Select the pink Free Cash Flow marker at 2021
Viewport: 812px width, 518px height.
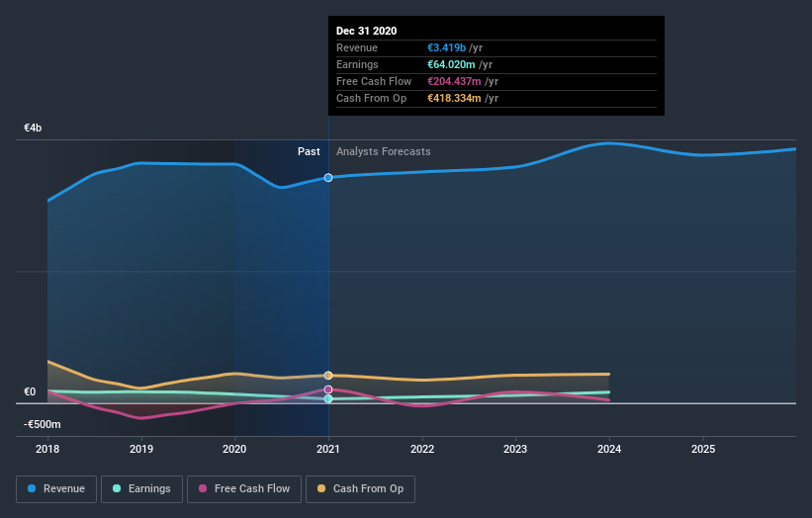point(328,389)
